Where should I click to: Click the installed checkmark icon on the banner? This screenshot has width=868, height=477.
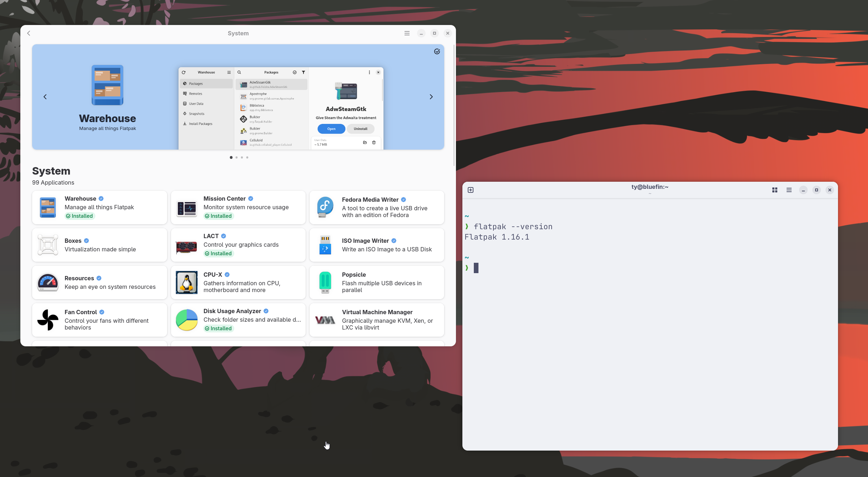[x=437, y=51]
